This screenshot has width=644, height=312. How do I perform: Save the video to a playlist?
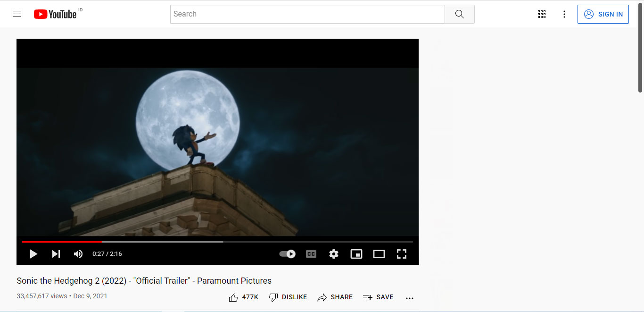(378, 297)
